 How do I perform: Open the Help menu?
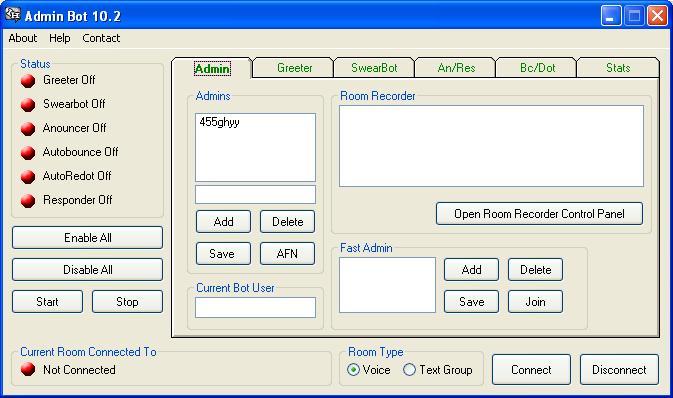(59, 38)
